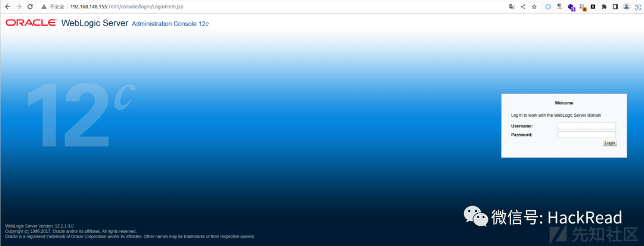Image resolution: width=644 pixels, height=246 pixels.
Task: Click the not secure warning icon
Action: point(44,7)
